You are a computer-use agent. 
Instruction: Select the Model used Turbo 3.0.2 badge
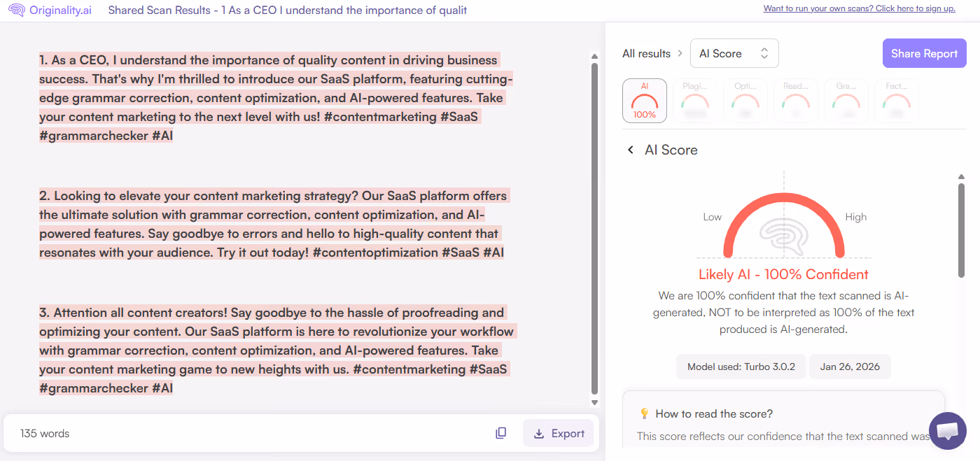coord(741,366)
